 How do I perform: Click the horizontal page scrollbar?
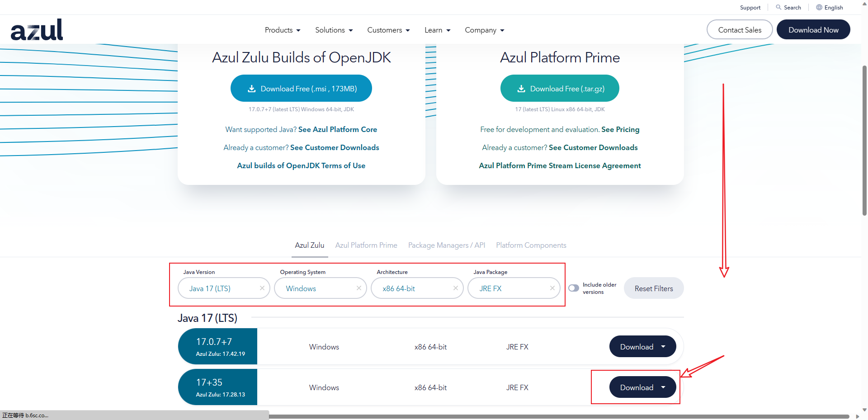pos(559,416)
